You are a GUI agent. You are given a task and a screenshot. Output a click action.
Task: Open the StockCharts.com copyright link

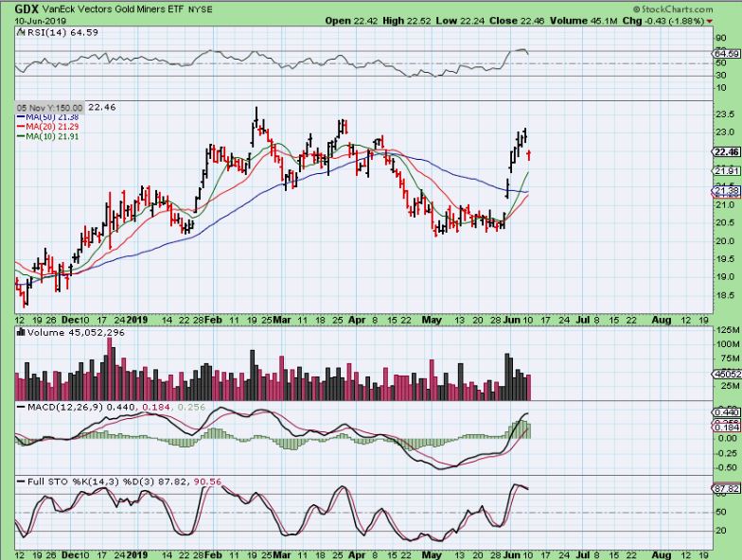[672, 9]
